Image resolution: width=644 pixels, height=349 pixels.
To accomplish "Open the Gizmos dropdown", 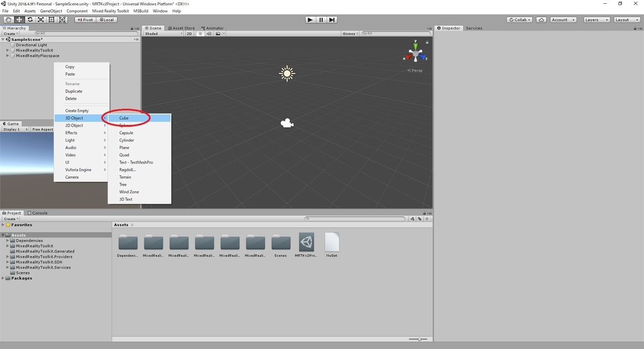I will (350, 33).
